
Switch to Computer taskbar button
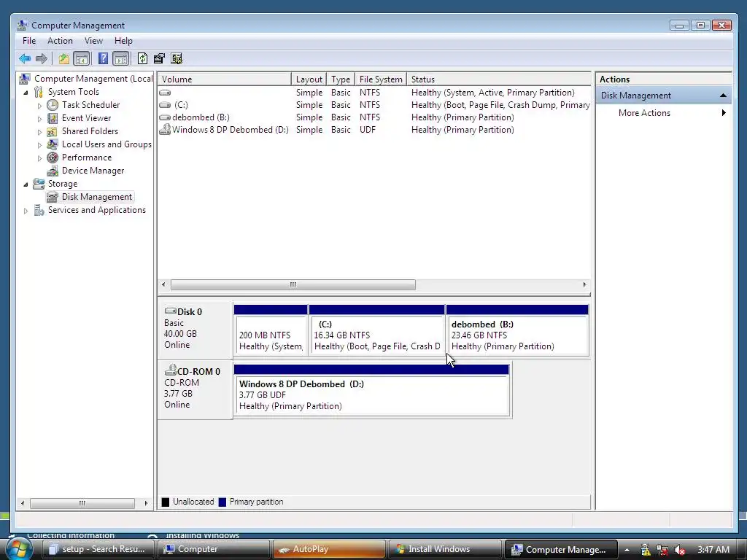pyautogui.click(x=213, y=549)
